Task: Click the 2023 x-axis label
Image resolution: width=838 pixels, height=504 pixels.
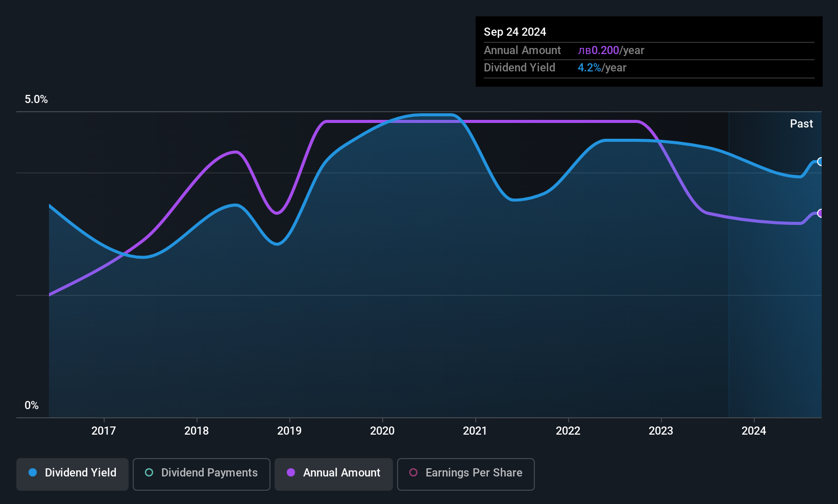Action: tap(661, 431)
